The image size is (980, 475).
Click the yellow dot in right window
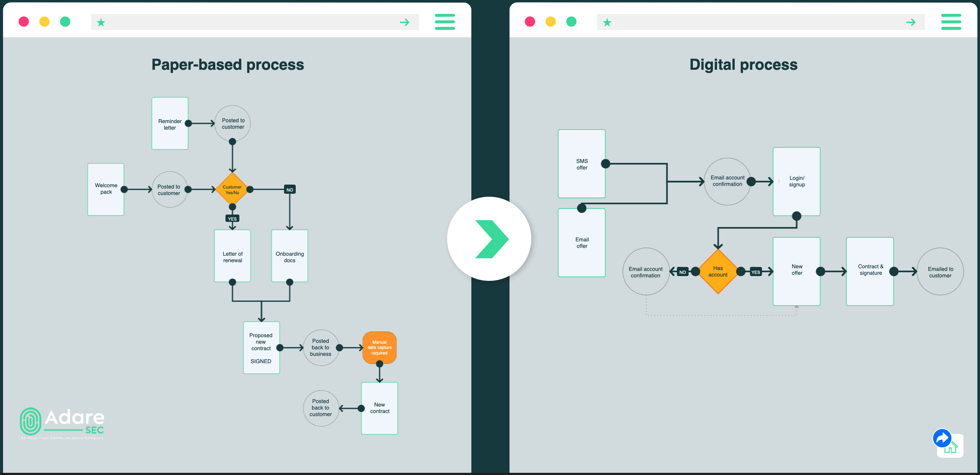pos(551,22)
